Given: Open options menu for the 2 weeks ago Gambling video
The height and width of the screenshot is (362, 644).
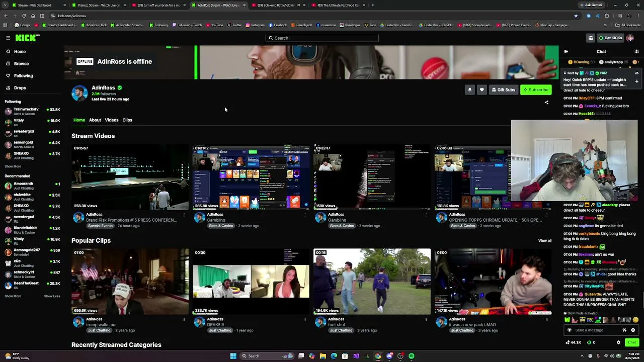Looking at the screenshot, I should point(426,215).
